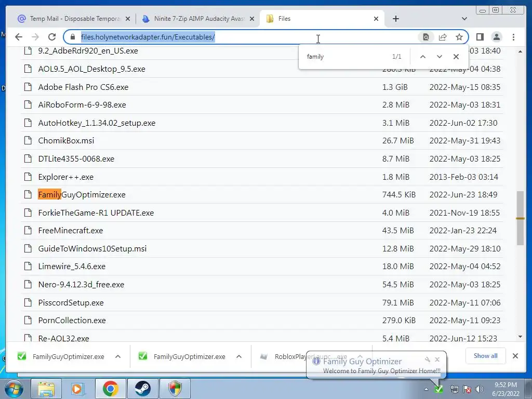The height and width of the screenshot is (399, 532).
Task: Open Steam from the taskbar
Action: click(x=142, y=389)
